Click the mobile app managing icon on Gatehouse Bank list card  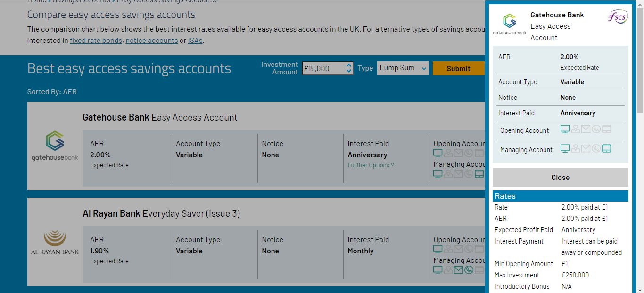click(x=479, y=174)
